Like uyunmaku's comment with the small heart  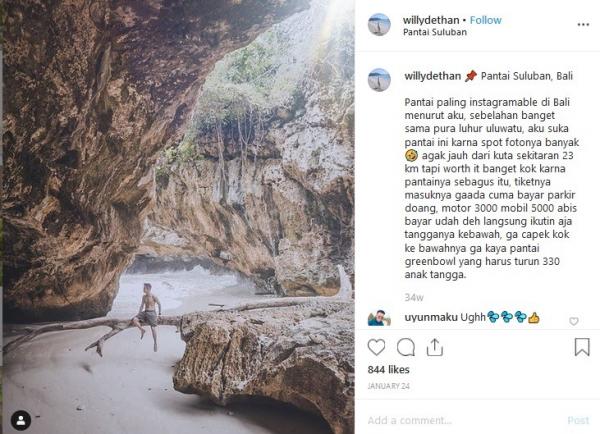(x=574, y=321)
